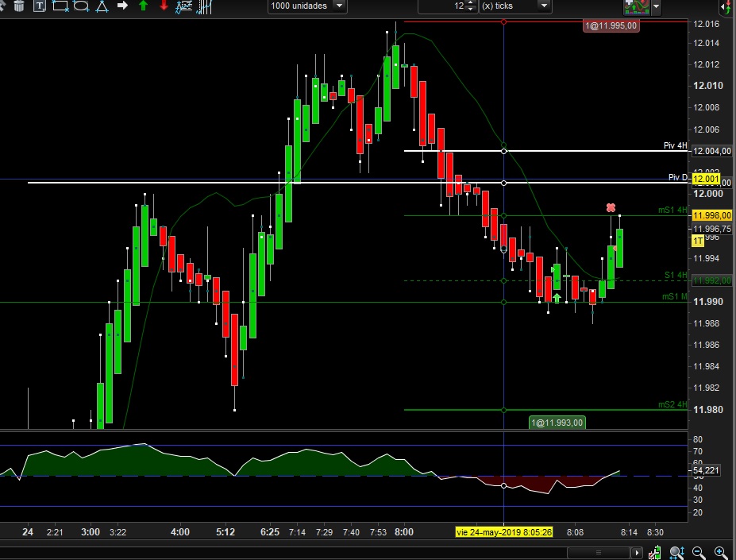Click the yellow date label vie 24-may-2019 8:05:26
The height and width of the screenshot is (560, 736).
coord(504,532)
